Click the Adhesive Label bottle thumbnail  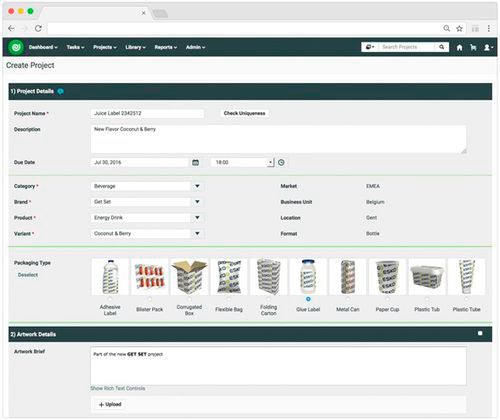click(110, 277)
